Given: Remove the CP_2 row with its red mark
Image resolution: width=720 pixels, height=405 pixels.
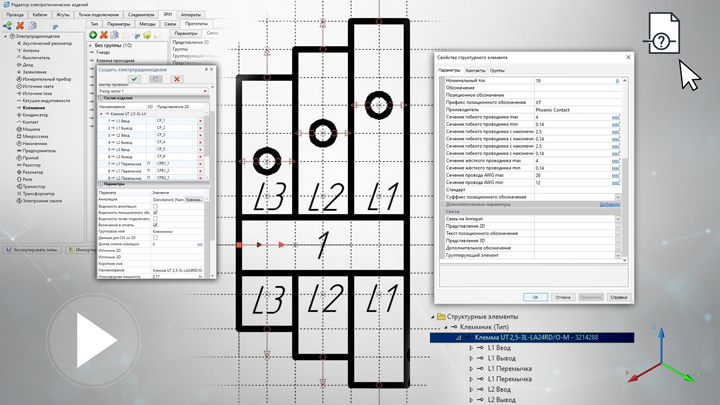Looking at the screenshot, I should [200, 128].
